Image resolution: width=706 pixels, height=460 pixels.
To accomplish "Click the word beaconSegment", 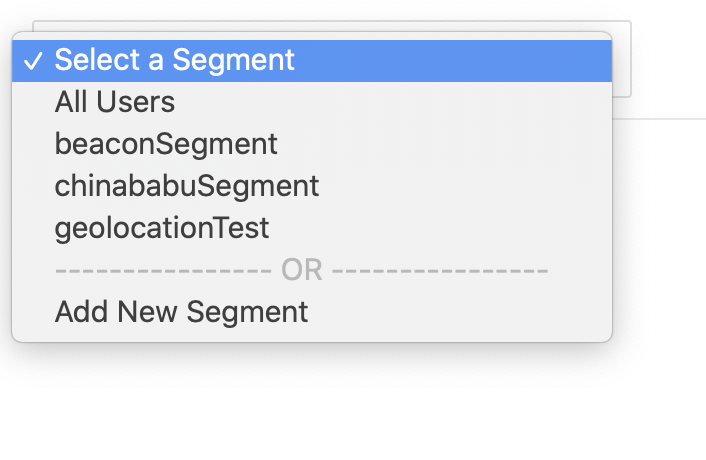I will [166, 144].
